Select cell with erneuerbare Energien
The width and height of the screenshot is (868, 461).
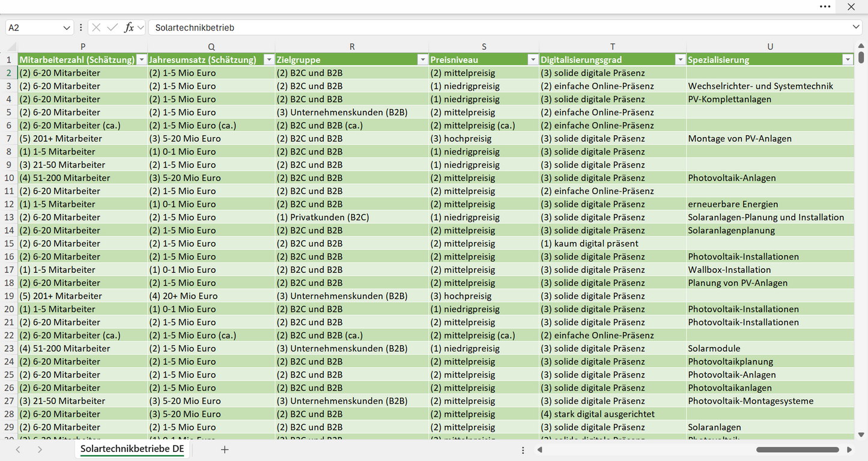pyautogui.click(x=770, y=204)
